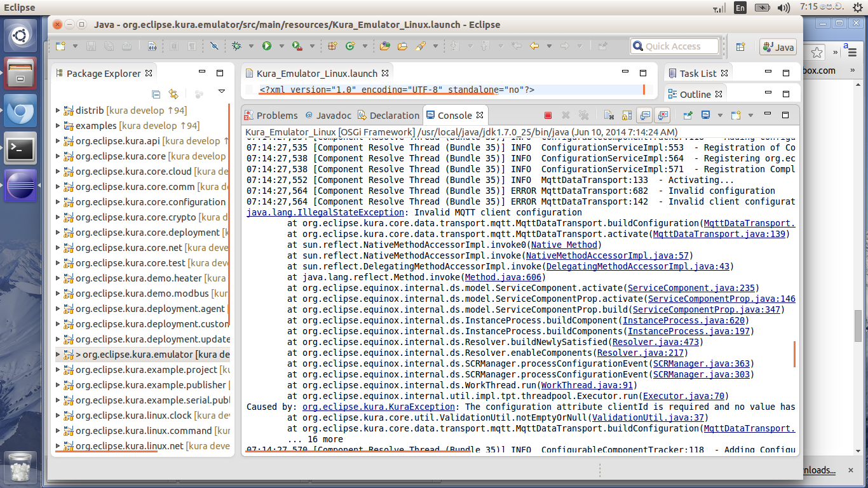The width and height of the screenshot is (868, 488).
Task: Click the New Java Package icon
Action: point(332,46)
